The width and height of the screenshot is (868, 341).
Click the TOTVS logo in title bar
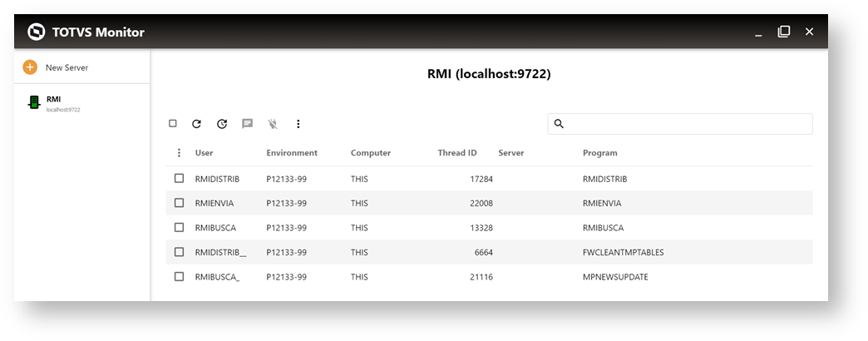(37, 32)
